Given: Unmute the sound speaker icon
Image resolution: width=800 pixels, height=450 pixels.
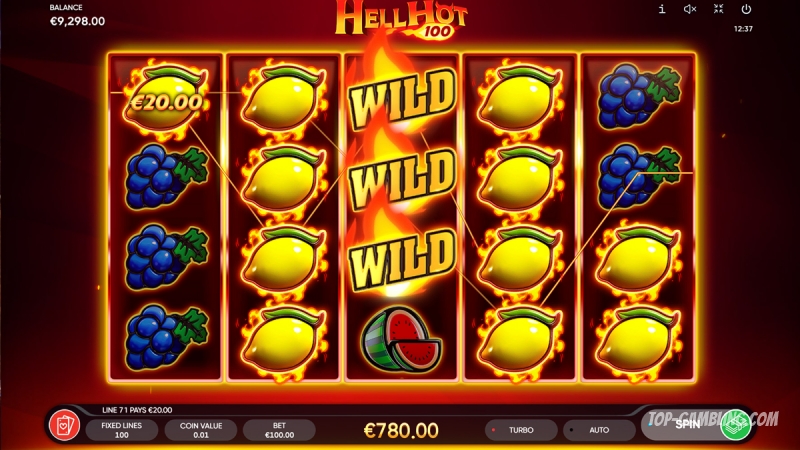Looking at the screenshot, I should click(690, 9).
